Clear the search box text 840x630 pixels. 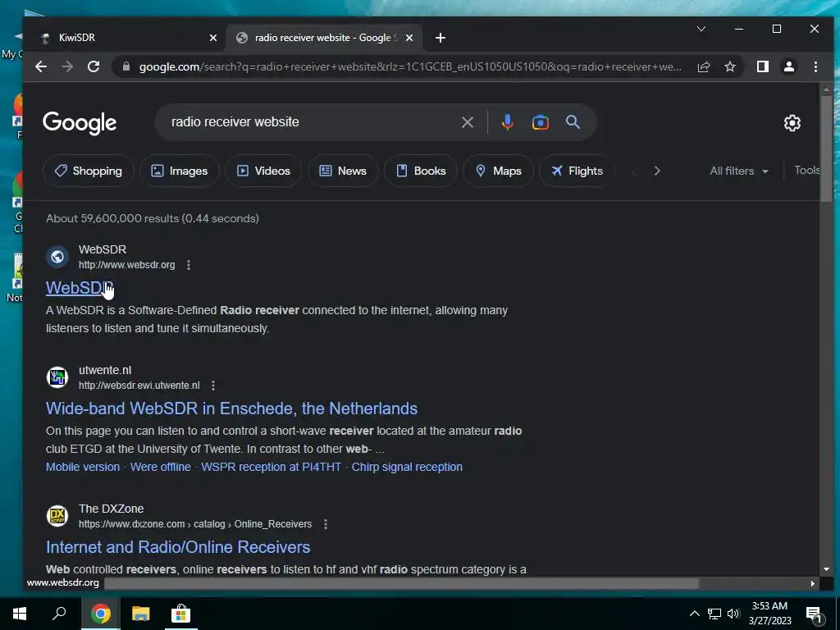click(467, 122)
